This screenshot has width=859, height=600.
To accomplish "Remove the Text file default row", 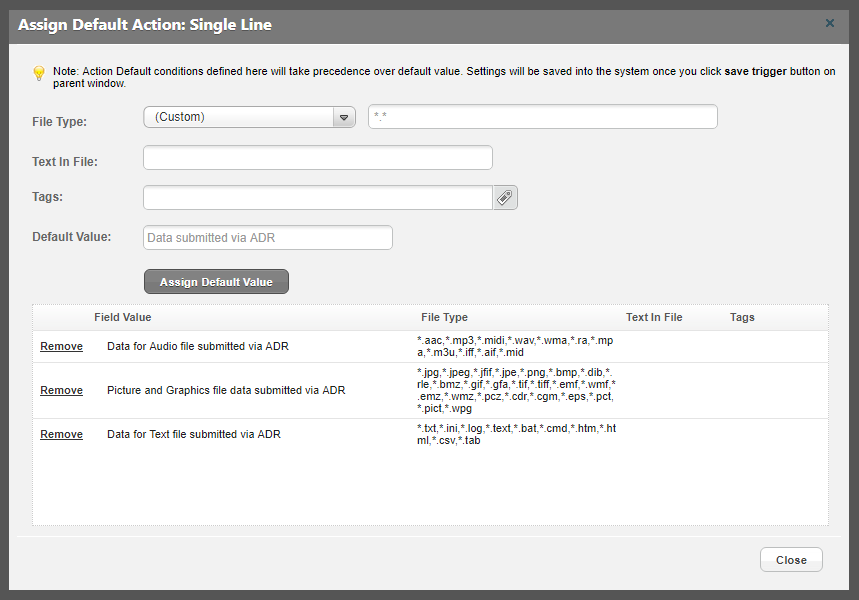I will (x=61, y=434).
